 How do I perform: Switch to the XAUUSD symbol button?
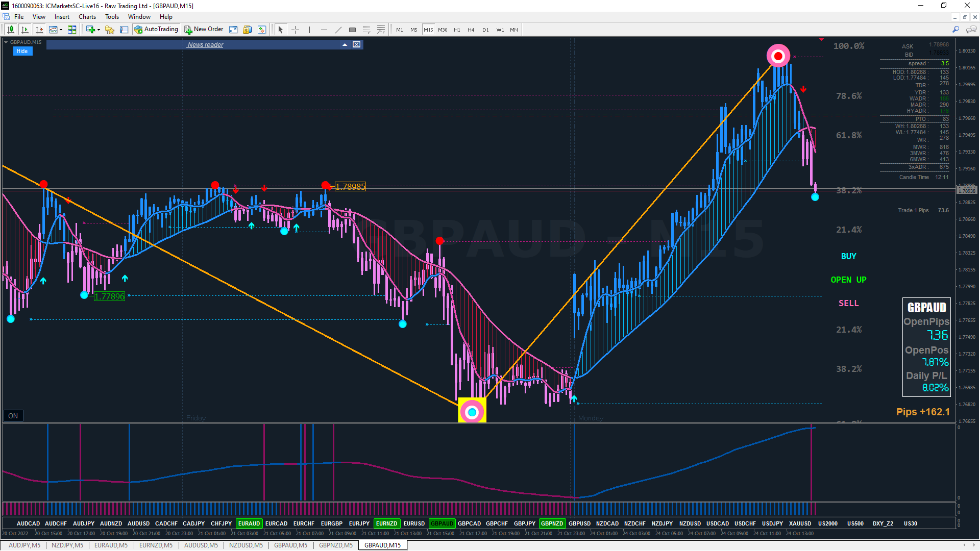click(800, 523)
